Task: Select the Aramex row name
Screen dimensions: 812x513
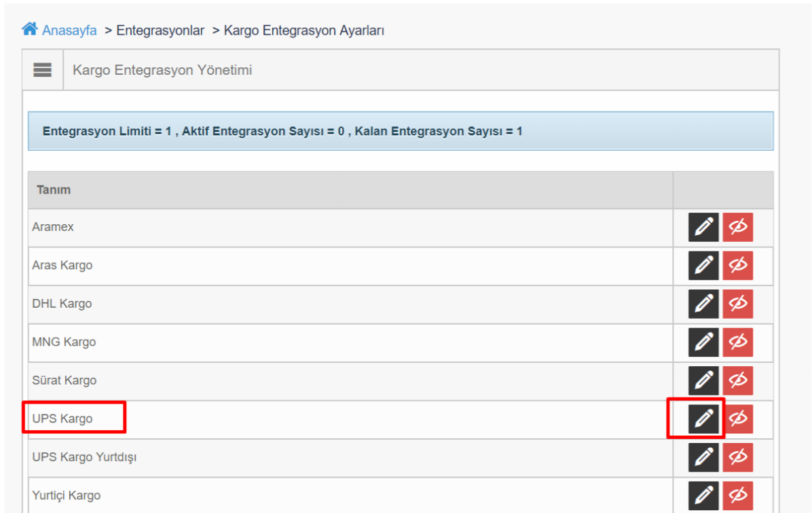Action: 53,227
